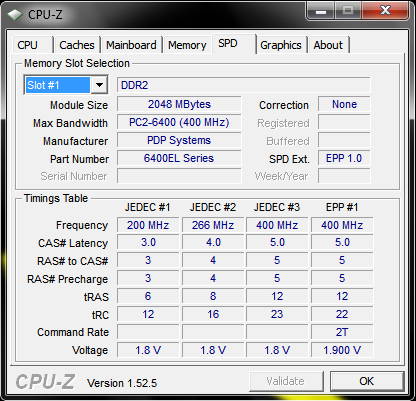Click the JEDEC #2 tRAS value 8

(x=213, y=296)
